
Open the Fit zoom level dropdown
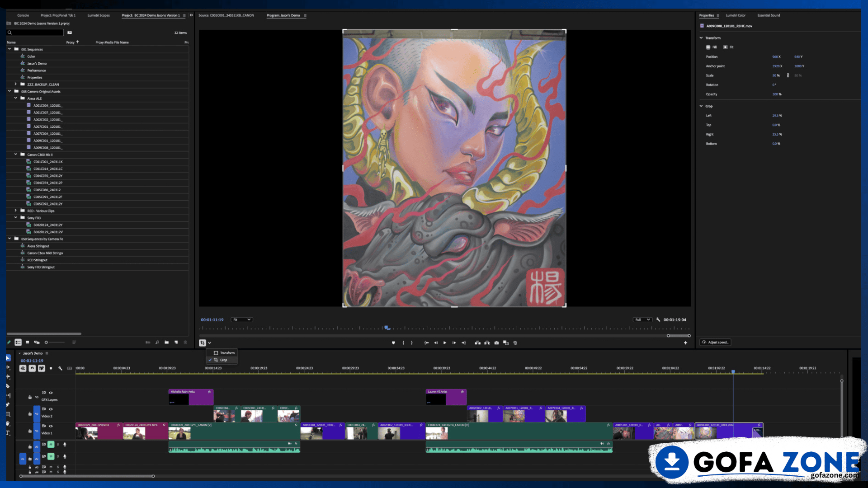(241, 319)
